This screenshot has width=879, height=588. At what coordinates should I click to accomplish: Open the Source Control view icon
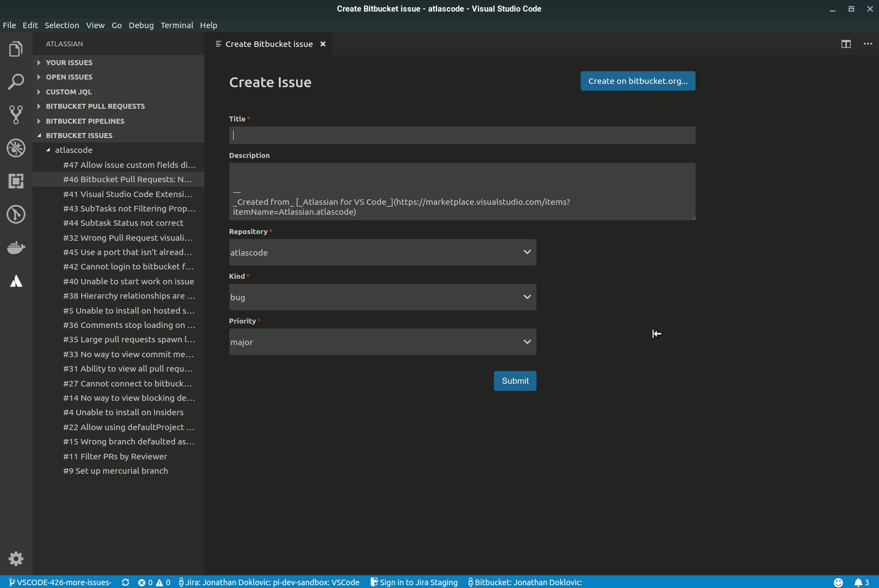pyautogui.click(x=16, y=115)
